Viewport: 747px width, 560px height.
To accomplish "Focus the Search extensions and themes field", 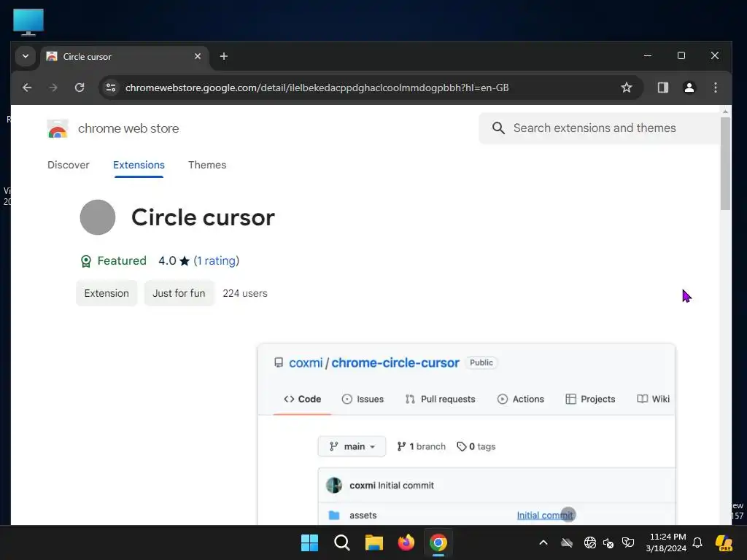I will tap(600, 128).
